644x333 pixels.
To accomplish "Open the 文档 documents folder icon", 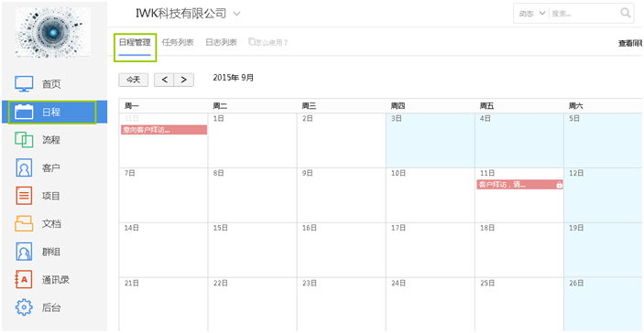I will (x=24, y=223).
